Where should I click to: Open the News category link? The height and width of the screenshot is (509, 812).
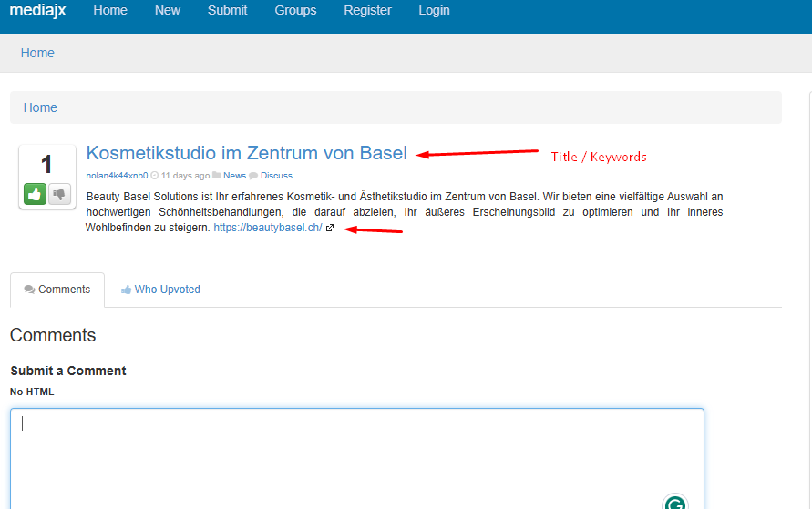coord(234,176)
